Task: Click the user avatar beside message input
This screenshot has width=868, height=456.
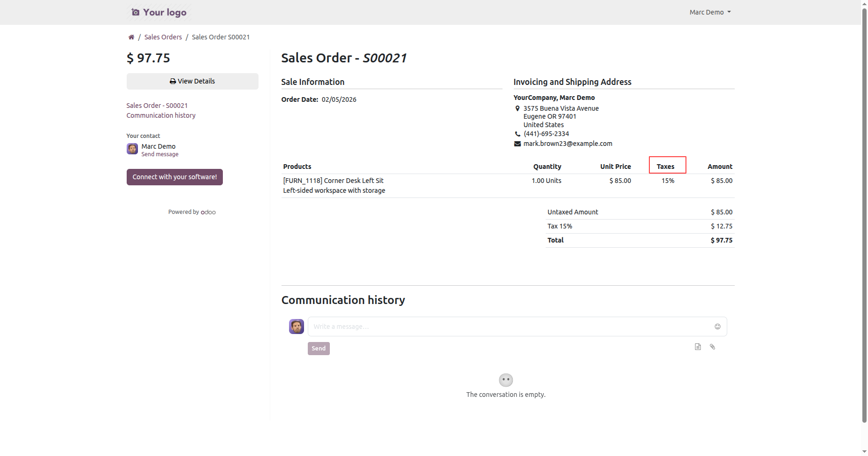Action: [297, 327]
